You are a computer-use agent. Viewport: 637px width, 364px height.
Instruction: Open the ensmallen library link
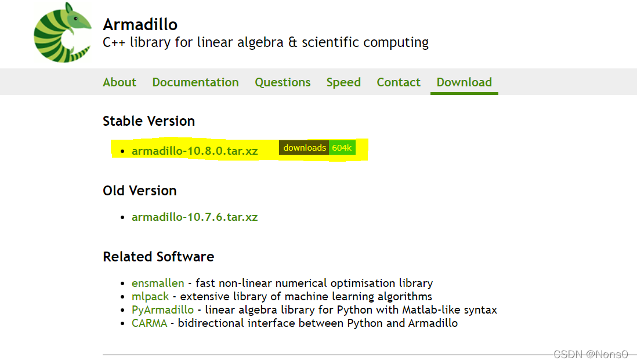[x=158, y=283]
